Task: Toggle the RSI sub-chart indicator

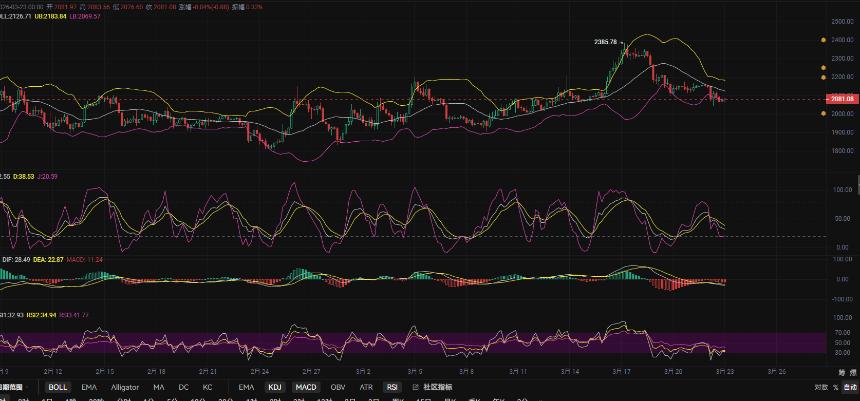Action: [x=392, y=387]
